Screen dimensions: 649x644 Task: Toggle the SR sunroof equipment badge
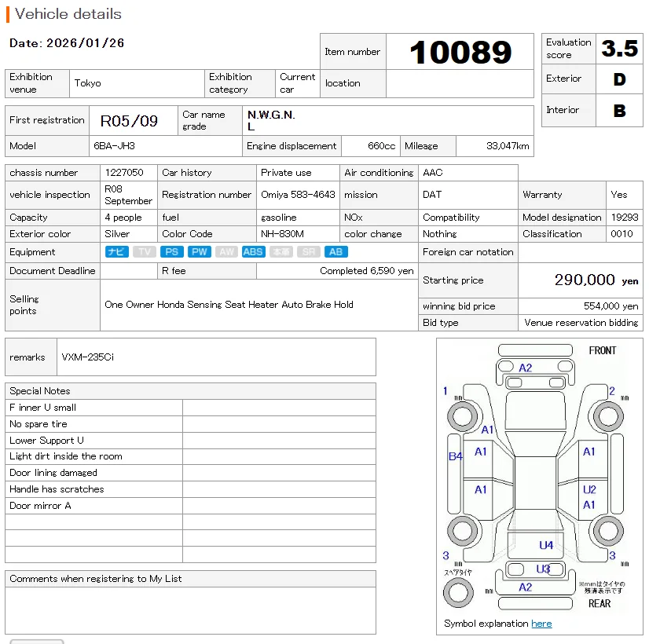tap(309, 251)
